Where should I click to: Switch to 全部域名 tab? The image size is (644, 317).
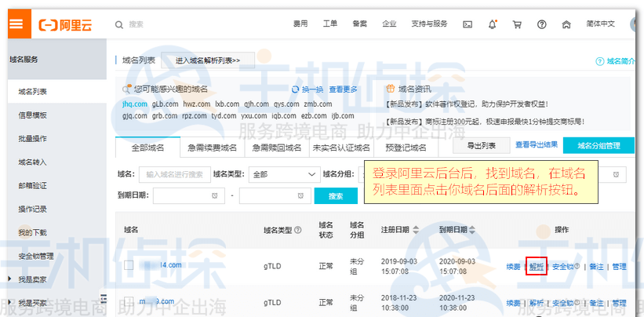point(147,148)
